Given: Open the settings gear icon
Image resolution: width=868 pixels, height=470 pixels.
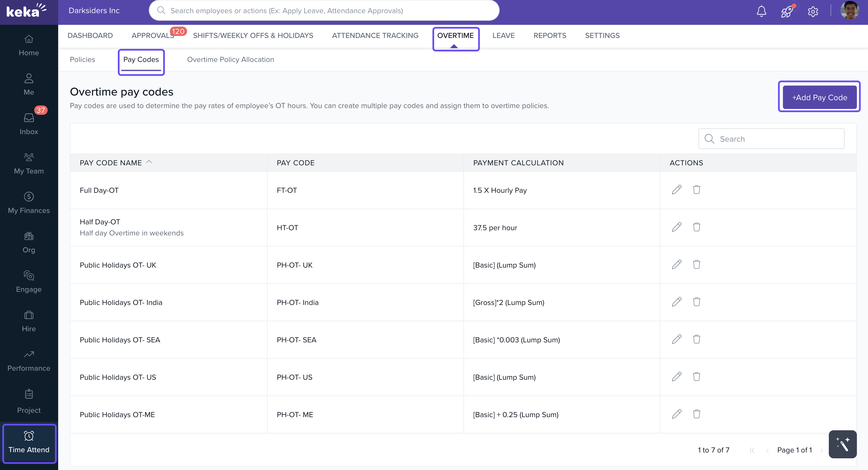Looking at the screenshot, I should (813, 12).
